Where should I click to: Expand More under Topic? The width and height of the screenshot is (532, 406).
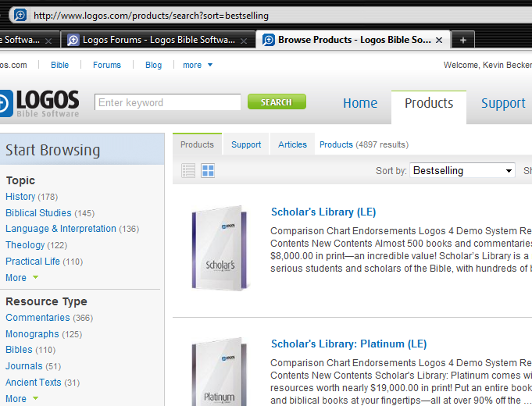point(22,277)
